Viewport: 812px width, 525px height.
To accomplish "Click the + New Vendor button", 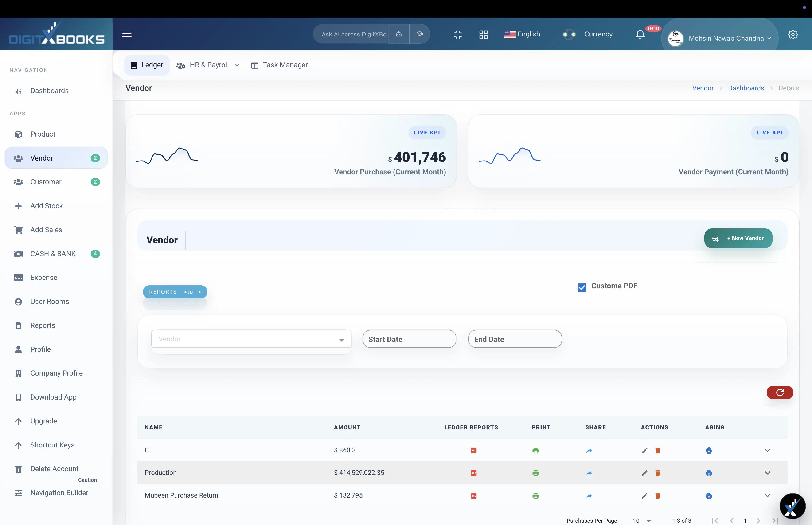I will click(738, 238).
